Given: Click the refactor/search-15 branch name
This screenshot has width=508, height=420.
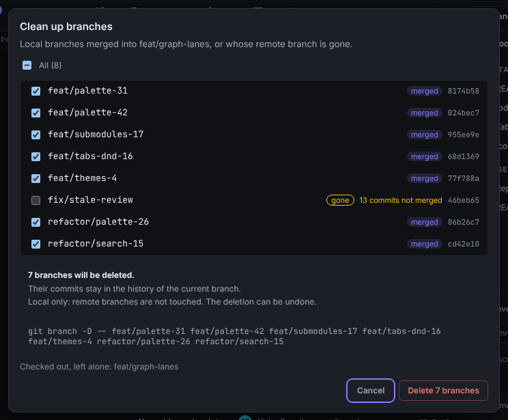Looking at the screenshot, I should (x=96, y=244).
